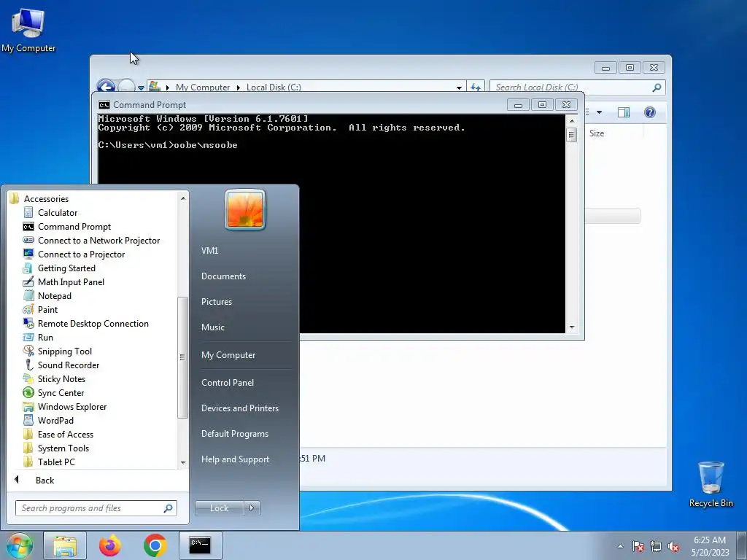Click the programs list scrollbar thumb
Image resolution: width=747 pixels, height=560 pixels.
182,357
